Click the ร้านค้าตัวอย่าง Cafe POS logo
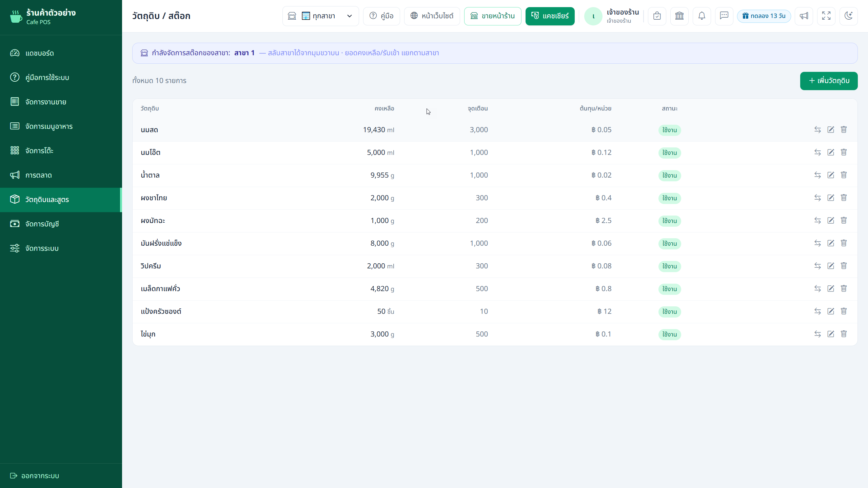This screenshot has height=488, width=868. click(43, 16)
